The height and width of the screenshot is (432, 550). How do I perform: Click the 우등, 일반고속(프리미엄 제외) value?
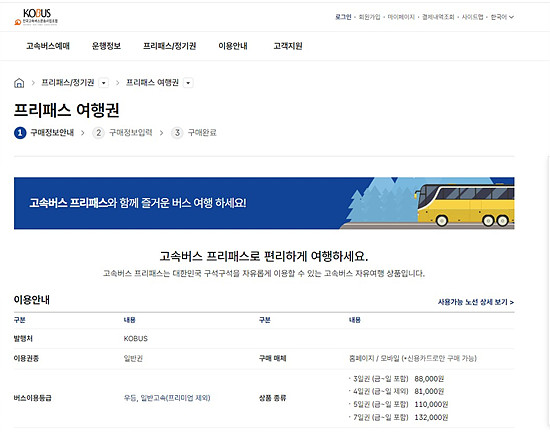[x=167, y=398]
